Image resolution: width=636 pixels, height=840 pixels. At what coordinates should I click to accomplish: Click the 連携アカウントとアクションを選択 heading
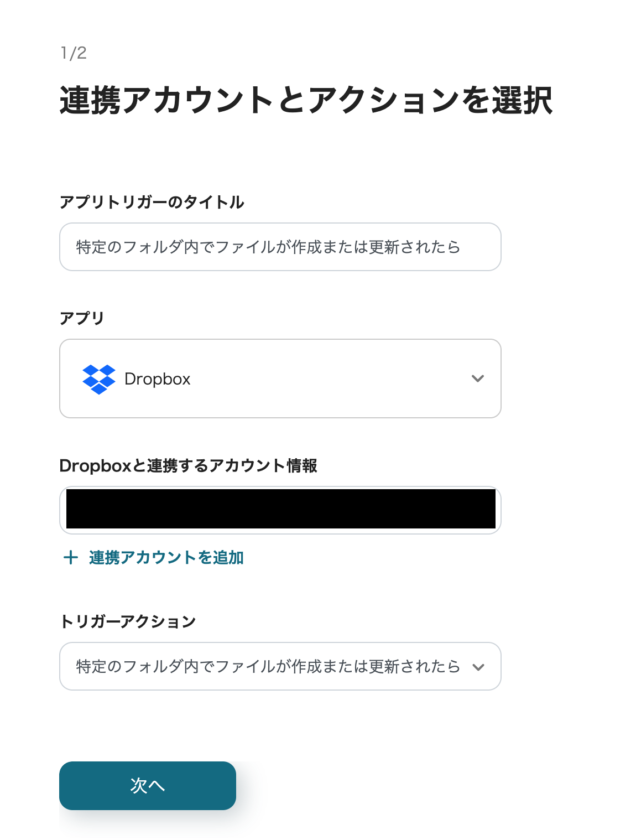(306, 100)
